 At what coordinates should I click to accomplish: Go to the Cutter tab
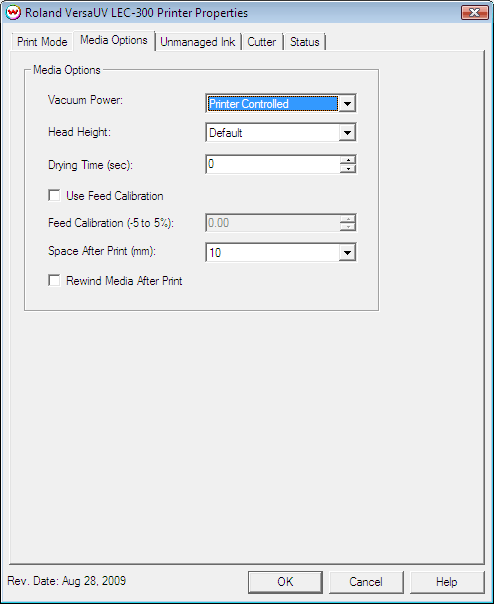262,42
